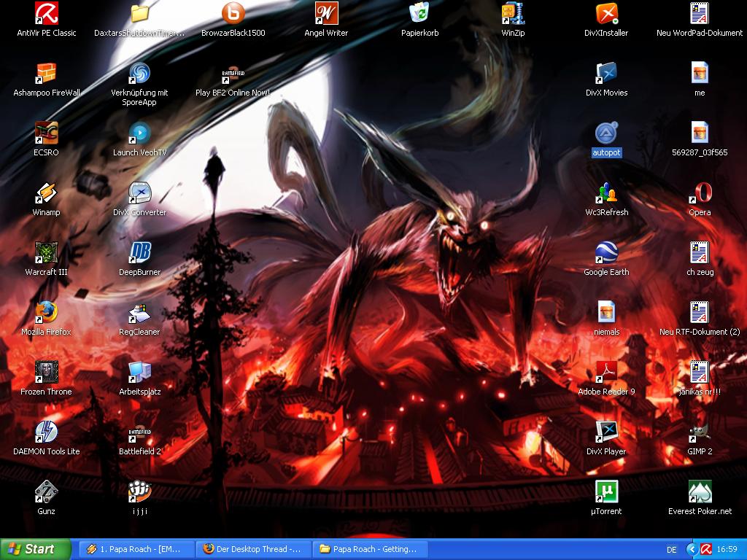The image size is (747, 560).
Task: Open the AntiVir tray icon
Action: (x=706, y=550)
